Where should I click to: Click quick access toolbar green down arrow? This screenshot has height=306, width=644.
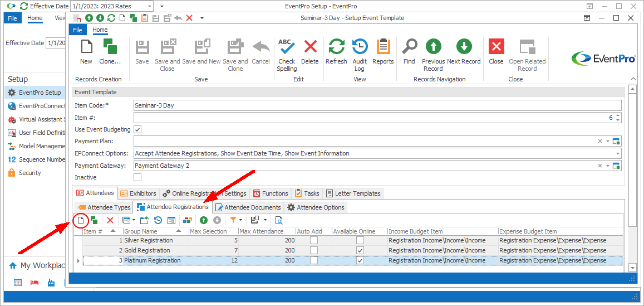coord(100,18)
